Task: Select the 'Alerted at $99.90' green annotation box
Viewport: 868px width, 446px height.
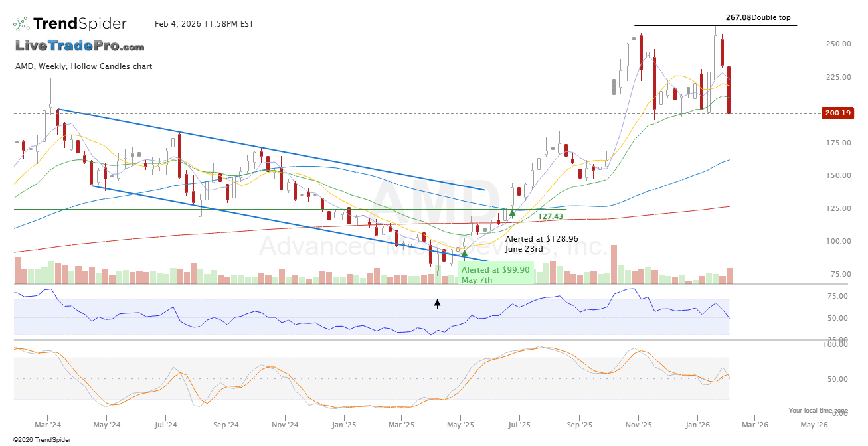Action: tap(495, 275)
